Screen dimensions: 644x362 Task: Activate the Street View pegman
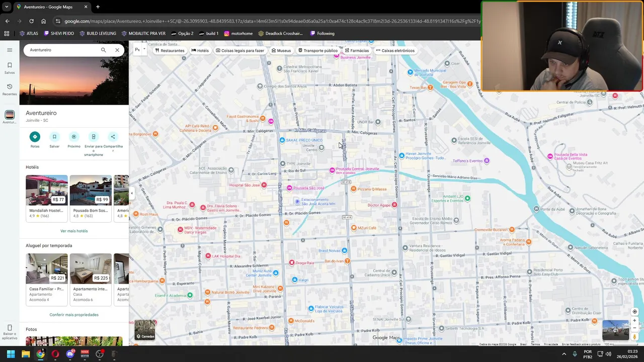point(634,336)
